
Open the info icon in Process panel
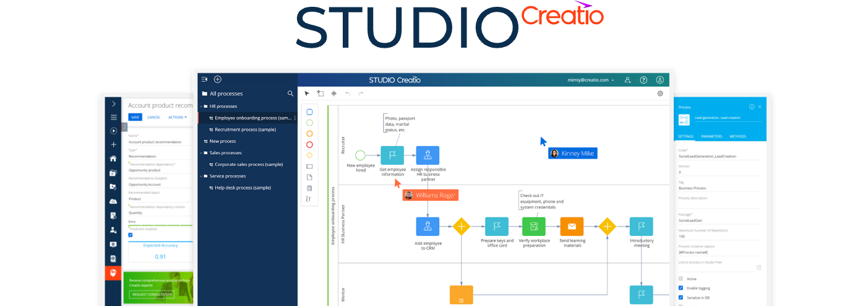pyautogui.click(x=752, y=107)
